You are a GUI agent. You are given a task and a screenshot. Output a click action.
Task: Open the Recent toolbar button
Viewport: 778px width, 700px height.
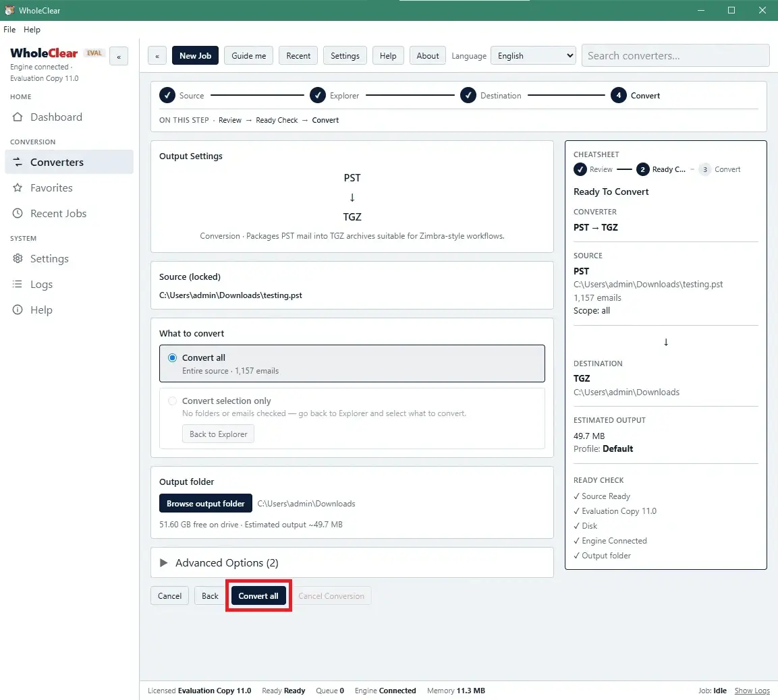click(x=298, y=55)
